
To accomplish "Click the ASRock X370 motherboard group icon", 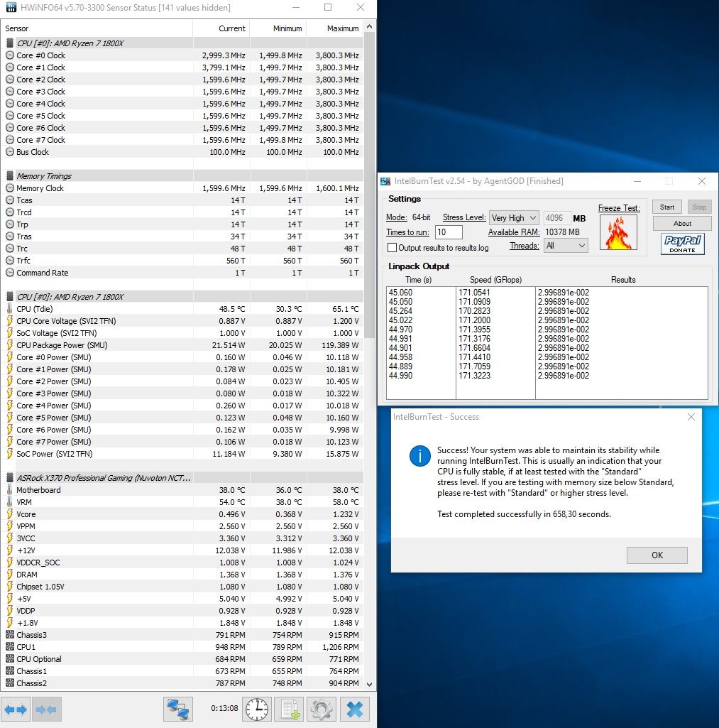I will point(10,478).
